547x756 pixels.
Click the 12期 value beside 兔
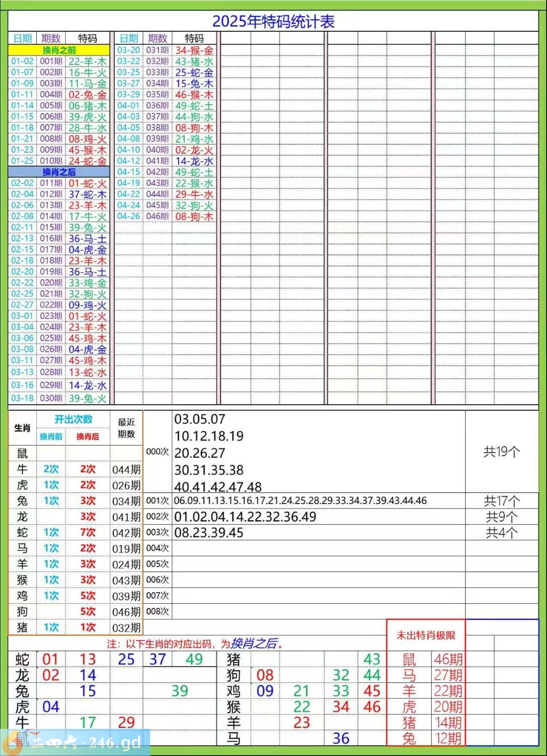point(448,738)
